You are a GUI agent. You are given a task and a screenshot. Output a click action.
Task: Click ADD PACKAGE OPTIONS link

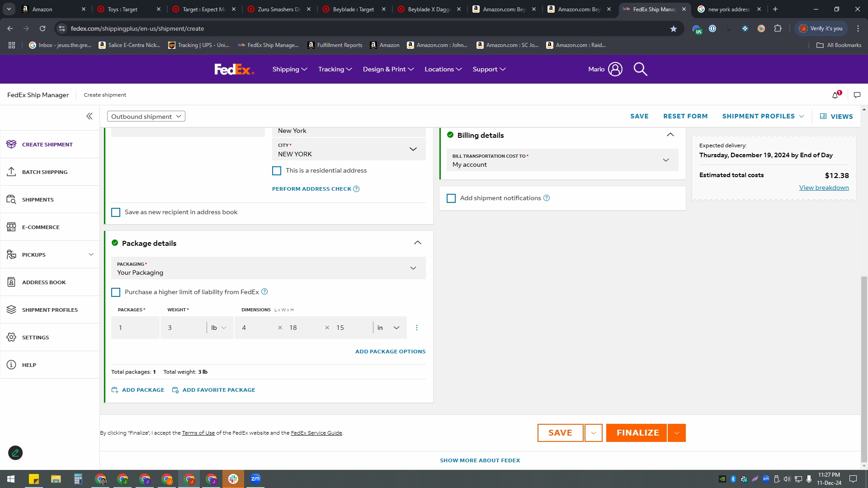[x=390, y=352]
